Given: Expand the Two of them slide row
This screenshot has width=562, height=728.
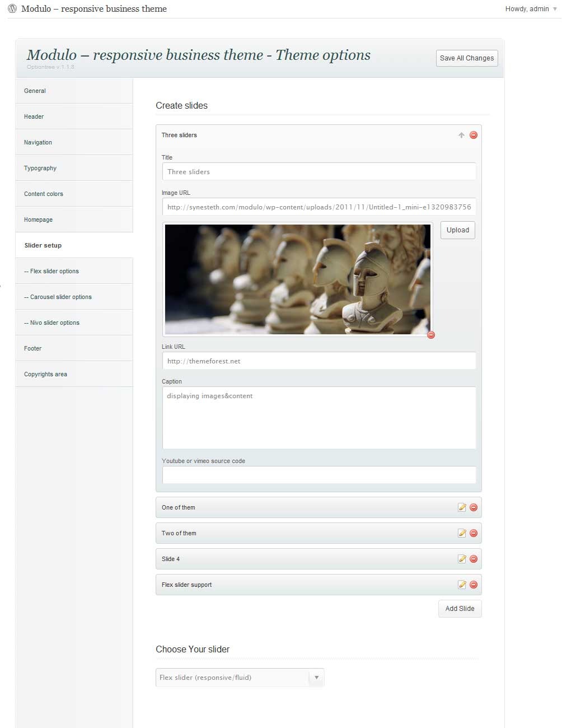Looking at the screenshot, I should click(x=319, y=533).
